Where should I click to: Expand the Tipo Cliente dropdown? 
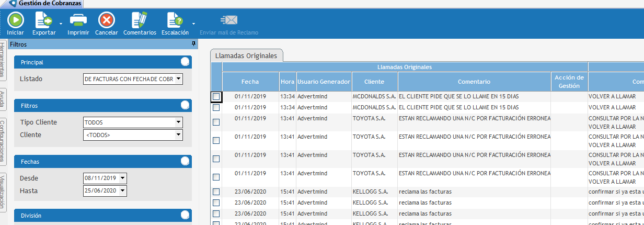[x=178, y=122]
